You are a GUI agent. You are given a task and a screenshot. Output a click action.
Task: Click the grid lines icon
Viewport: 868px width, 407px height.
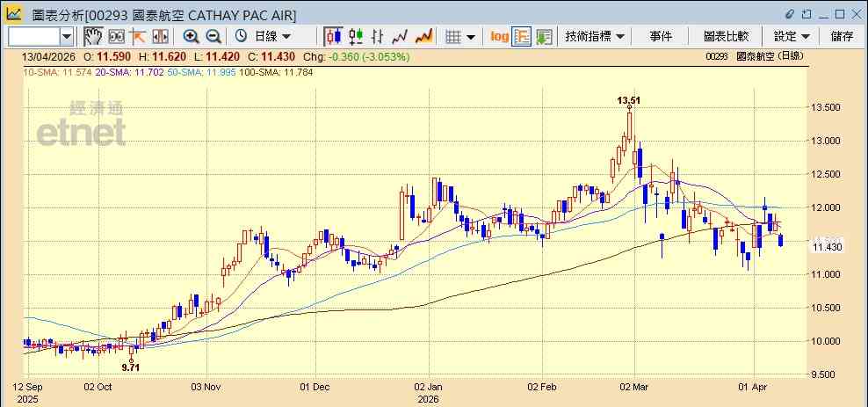[x=453, y=37]
